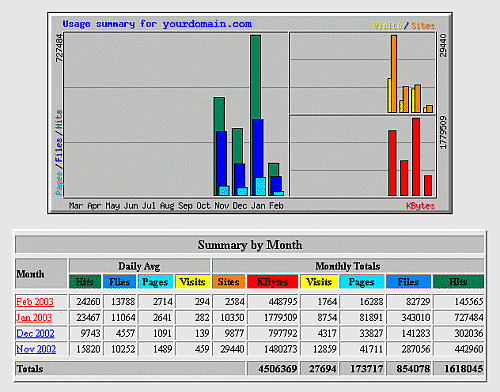The width and height of the screenshot is (500, 392).
Task: Click the 'Daily Avg' group header
Action: tap(139, 266)
